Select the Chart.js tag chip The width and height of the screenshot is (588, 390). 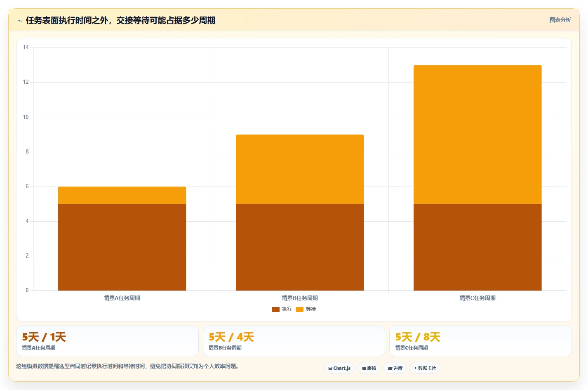point(339,368)
